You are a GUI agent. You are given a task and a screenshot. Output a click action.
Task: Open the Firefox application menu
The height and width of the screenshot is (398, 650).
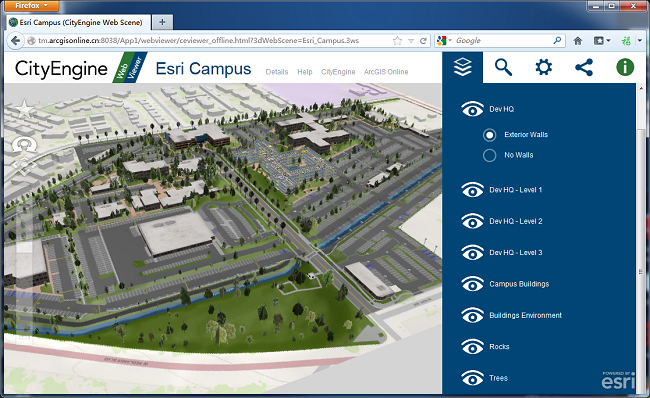pyautogui.click(x=32, y=6)
